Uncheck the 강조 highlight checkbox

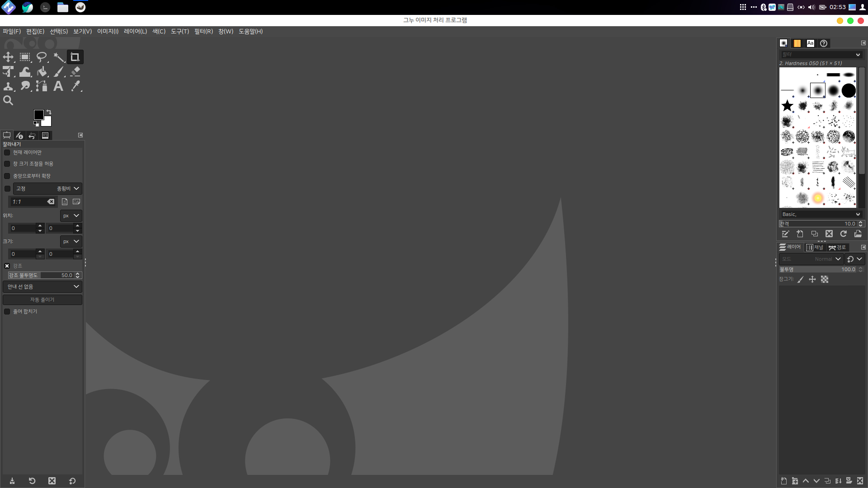[x=7, y=266]
